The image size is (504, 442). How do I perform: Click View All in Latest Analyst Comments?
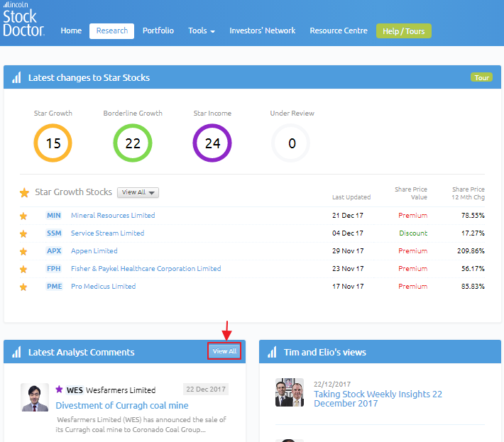pyautogui.click(x=224, y=351)
